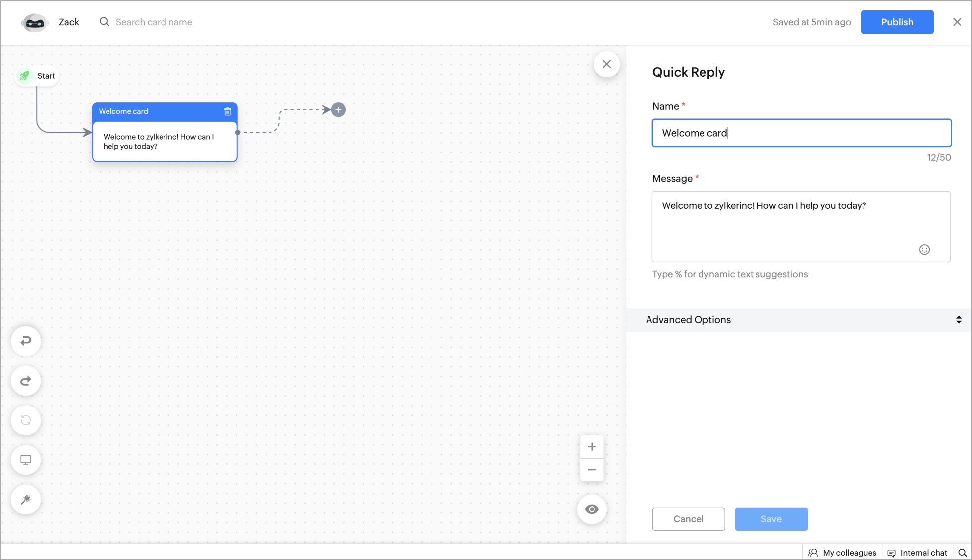
Task: Expand the Advanced Options section
Action: (x=799, y=320)
